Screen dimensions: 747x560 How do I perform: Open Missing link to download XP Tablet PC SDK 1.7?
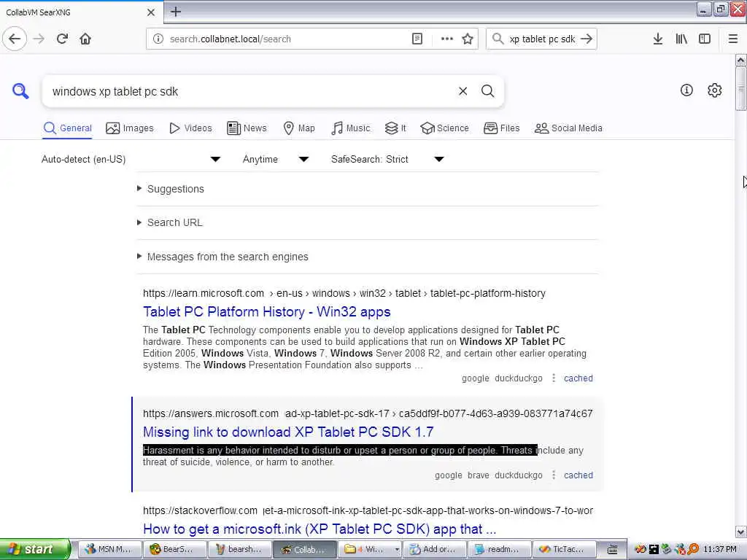point(288,432)
